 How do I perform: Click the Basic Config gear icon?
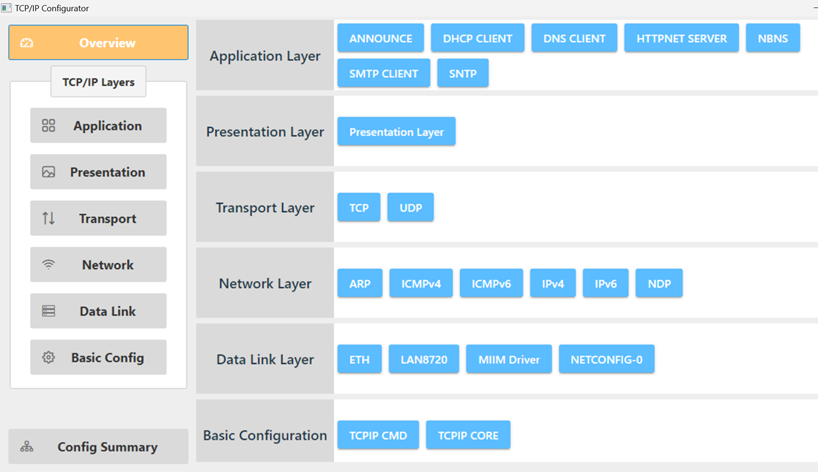(x=48, y=357)
